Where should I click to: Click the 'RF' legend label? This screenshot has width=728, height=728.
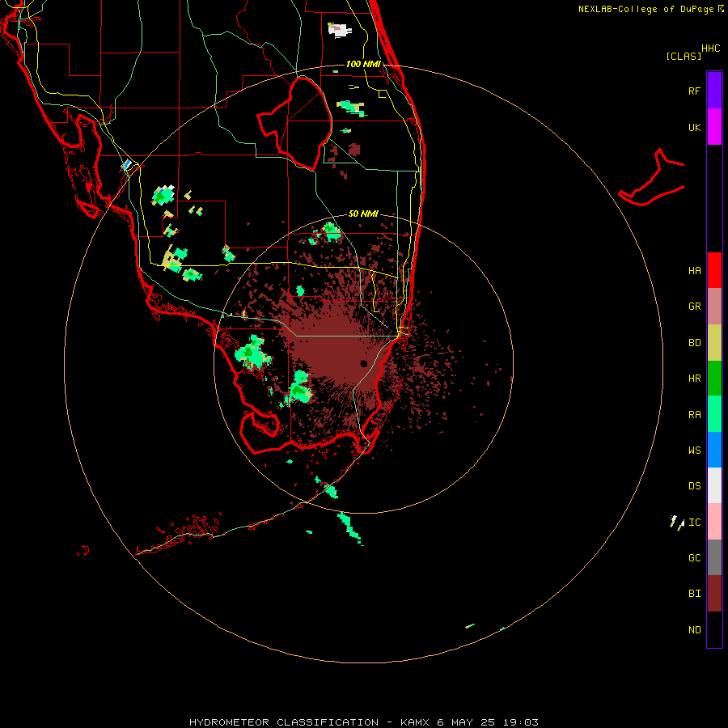click(694, 91)
